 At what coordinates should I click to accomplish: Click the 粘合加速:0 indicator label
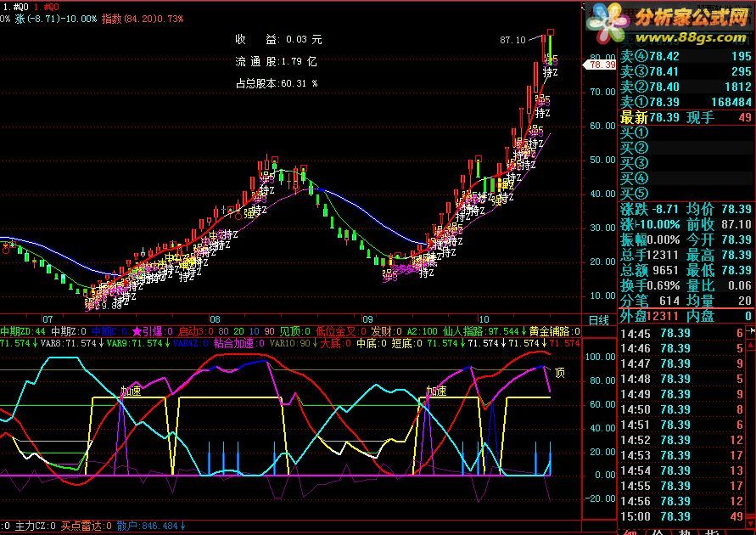point(239,343)
